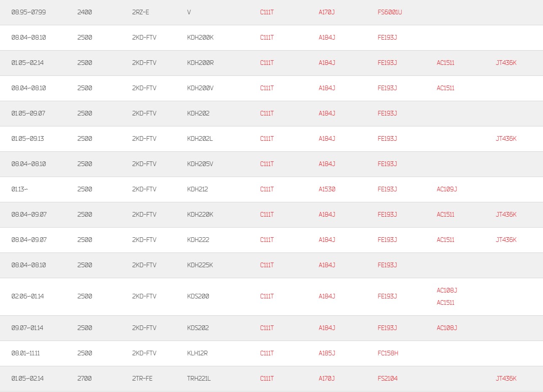Open AC1511 link in KDH200V row
The width and height of the screenshot is (543, 392).
[x=446, y=88]
